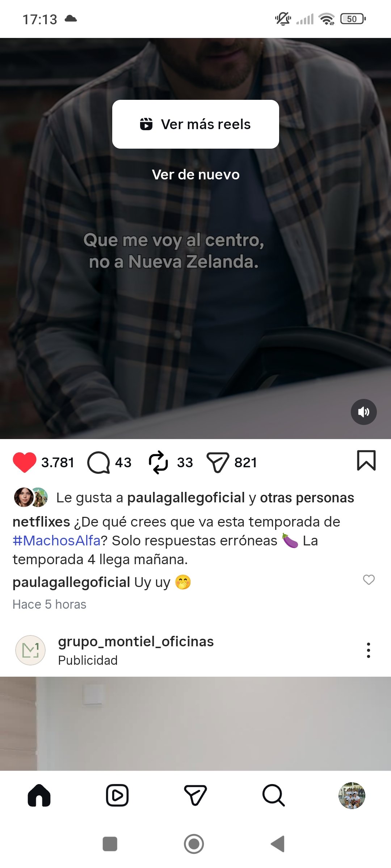Open the comments bubble showing 43
391x868 pixels.
[98, 462]
